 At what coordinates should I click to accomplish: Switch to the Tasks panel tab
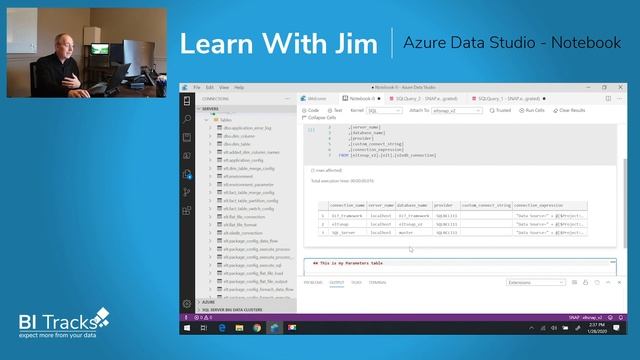pyautogui.click(x=356, y=282)
